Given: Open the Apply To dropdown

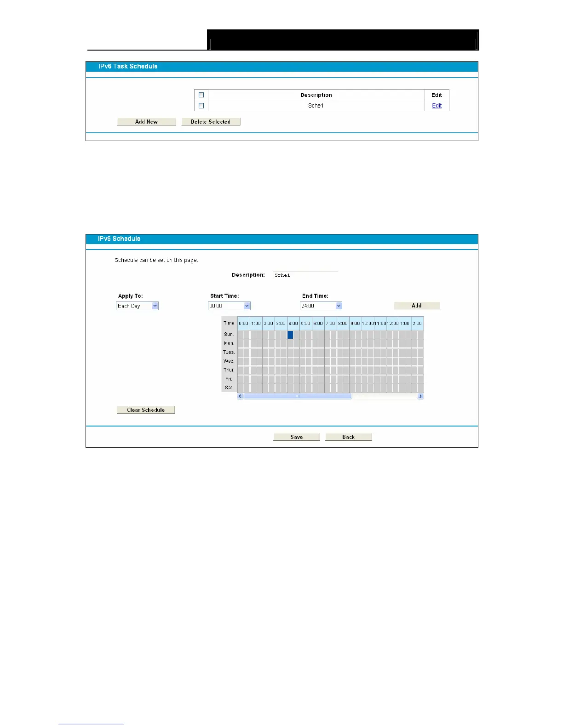Looking at the screenshot, I should click(137, 306).
